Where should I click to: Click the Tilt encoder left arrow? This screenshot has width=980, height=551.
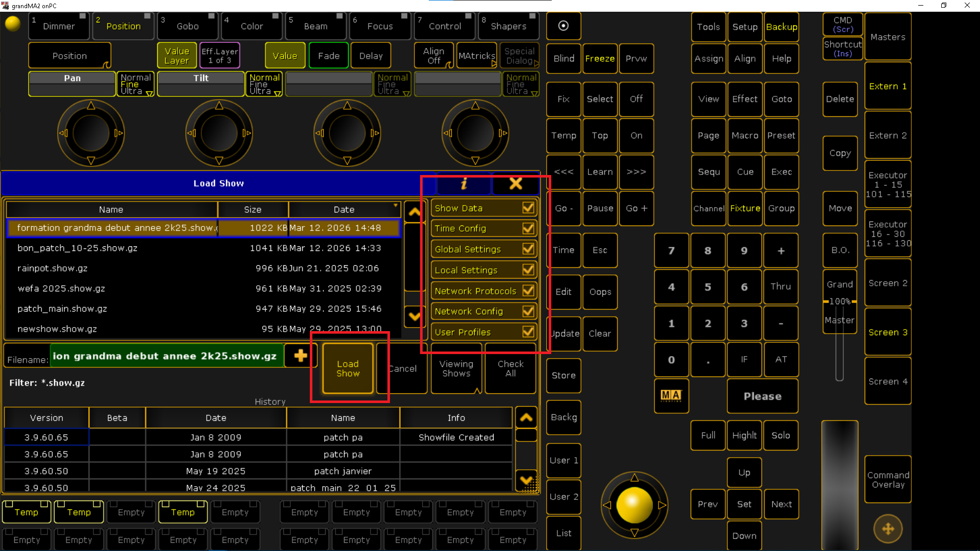pyautogui.click(x=191, y=133)
